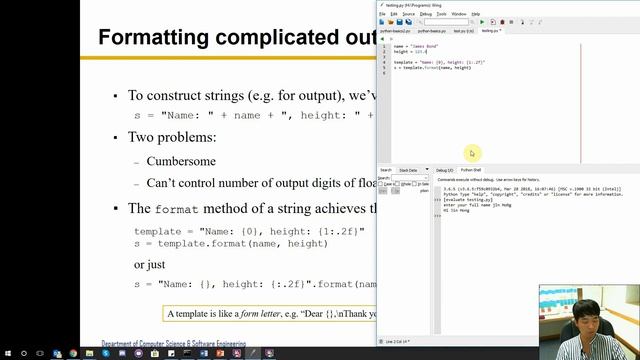The image size is (640, 360).
Task: Toggle the In Selection search checkbox
Action: point(414,184)
